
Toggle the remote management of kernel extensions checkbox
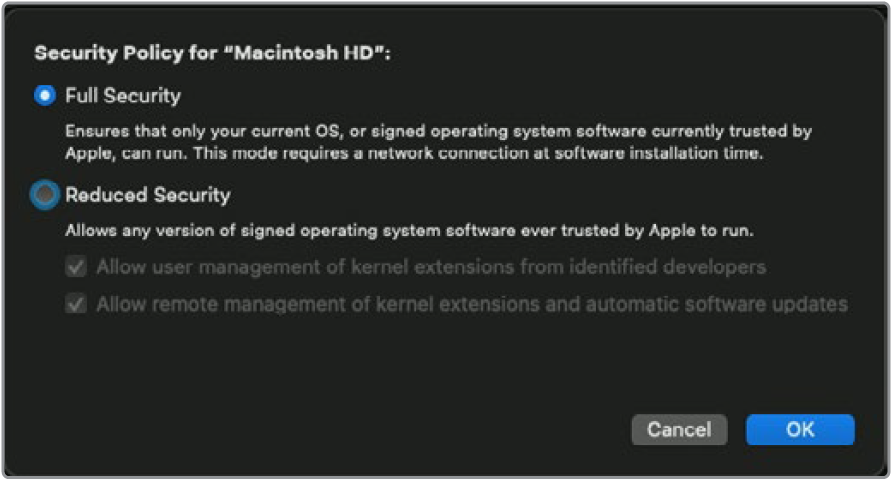tap(75, 304)
